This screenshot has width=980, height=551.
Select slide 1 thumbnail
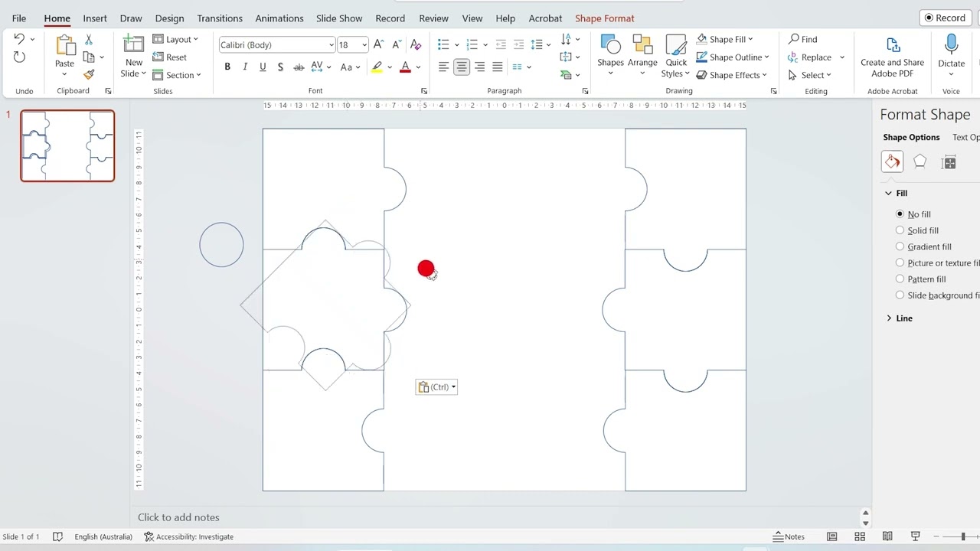[x=67, y=146]
